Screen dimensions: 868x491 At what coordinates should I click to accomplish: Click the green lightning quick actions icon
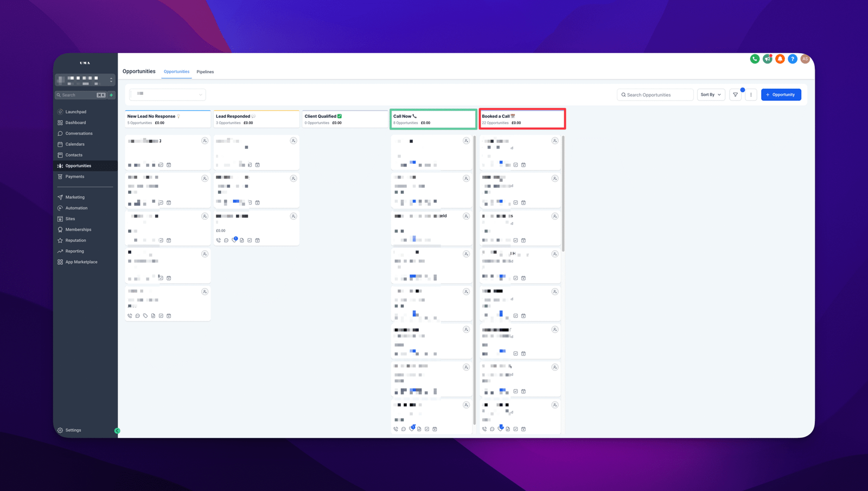pos(111,95)
